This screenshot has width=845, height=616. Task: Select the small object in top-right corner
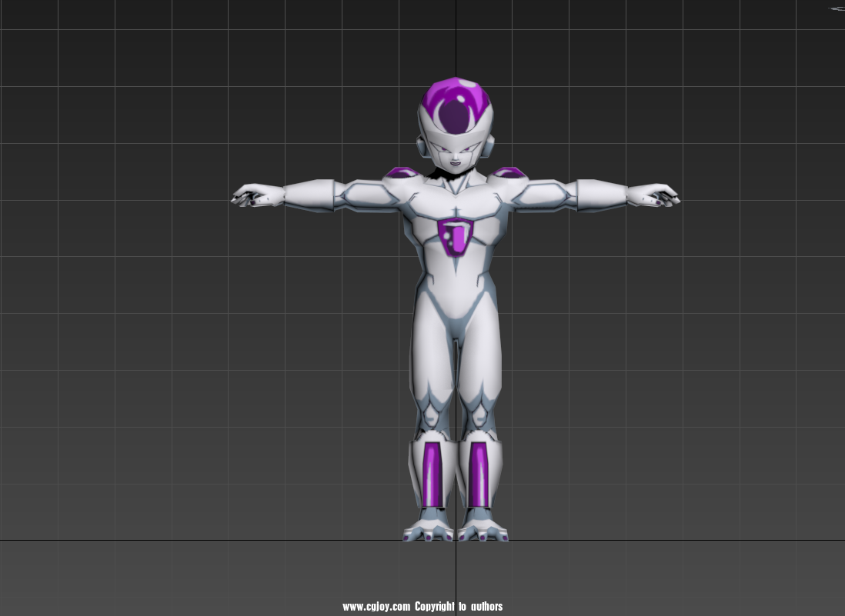(x=837, y=8)
